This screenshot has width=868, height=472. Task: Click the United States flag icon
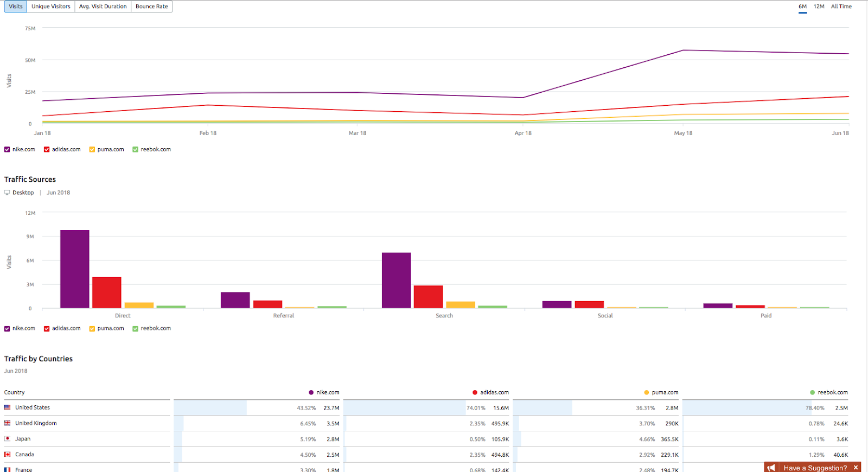tap(8, 407)
